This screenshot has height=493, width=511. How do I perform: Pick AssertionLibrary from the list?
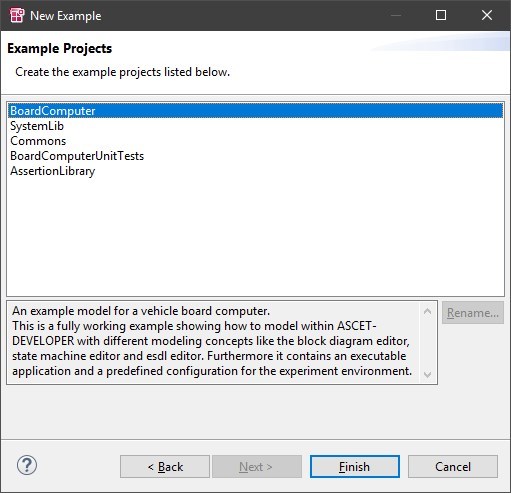pyautogui.click(x=255, y=171)
